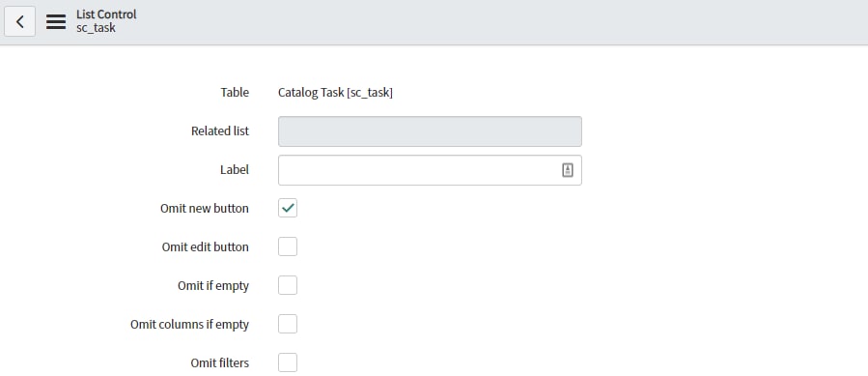
Task: Open the translation icon in the Label field
Action: 568,170
